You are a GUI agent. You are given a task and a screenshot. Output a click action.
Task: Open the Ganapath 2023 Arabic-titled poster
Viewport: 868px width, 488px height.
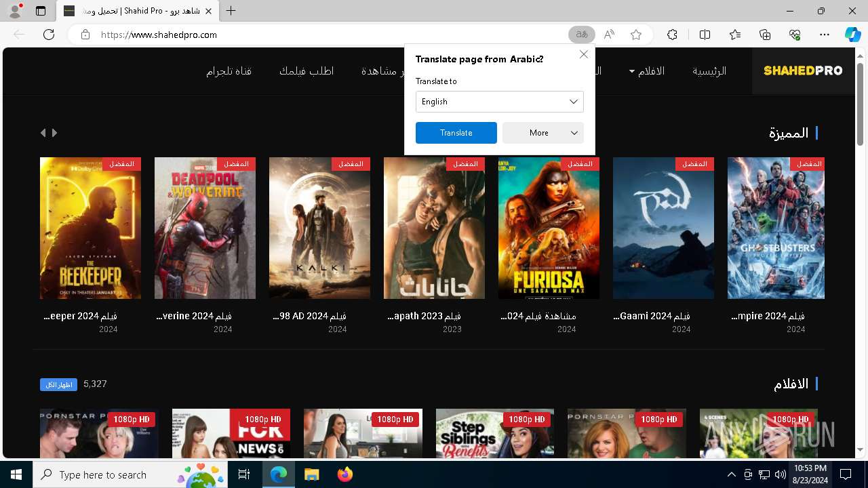(434, 228)
